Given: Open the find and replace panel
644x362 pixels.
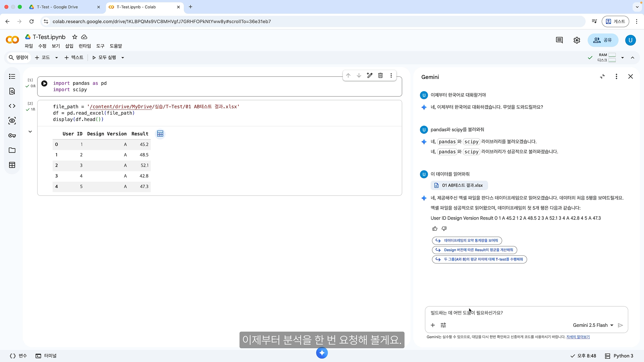Looking at the screenshot, I should pos(12,91).
